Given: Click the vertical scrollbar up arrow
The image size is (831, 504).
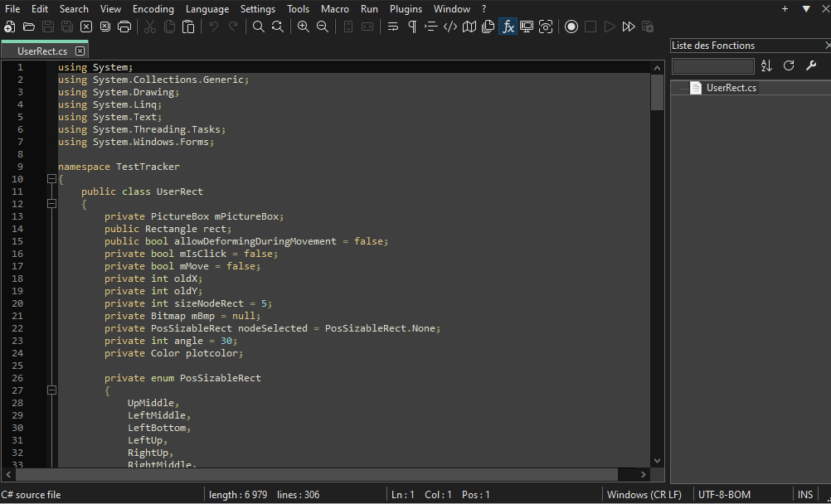Looking at the screenshot, I should 657,68.
